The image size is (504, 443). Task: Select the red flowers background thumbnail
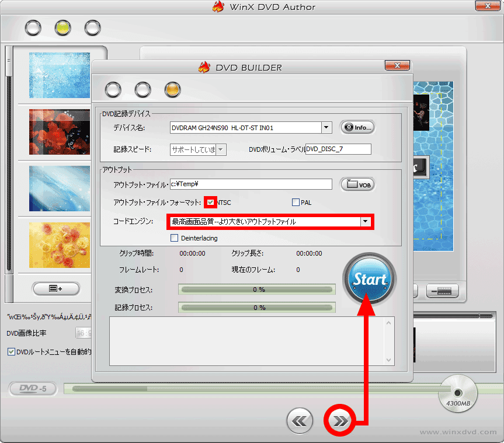[60, 132]
